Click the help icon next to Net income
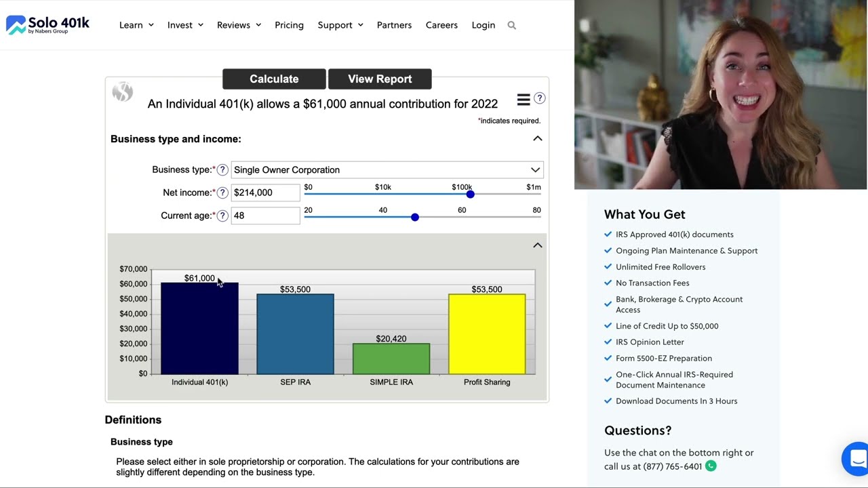868x488 pixels. coord(222,193)
